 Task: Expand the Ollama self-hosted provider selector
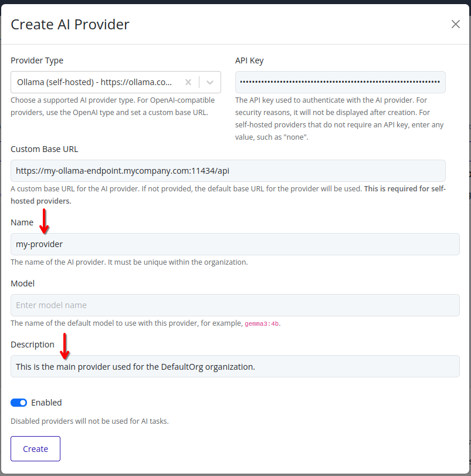point(209,82)
